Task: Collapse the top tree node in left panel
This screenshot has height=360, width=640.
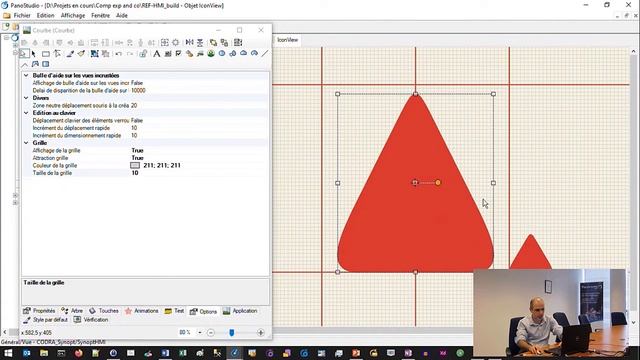Action: [x=6, y=38]
